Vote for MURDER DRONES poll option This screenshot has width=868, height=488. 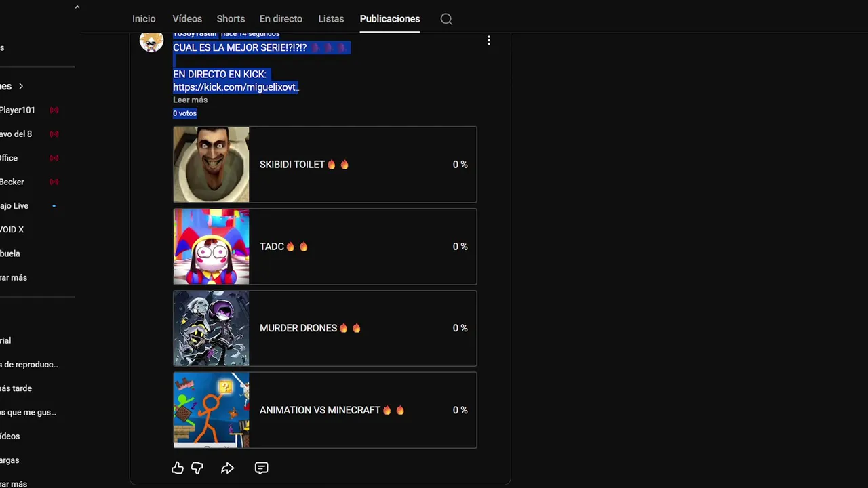(x=325, y=328)
